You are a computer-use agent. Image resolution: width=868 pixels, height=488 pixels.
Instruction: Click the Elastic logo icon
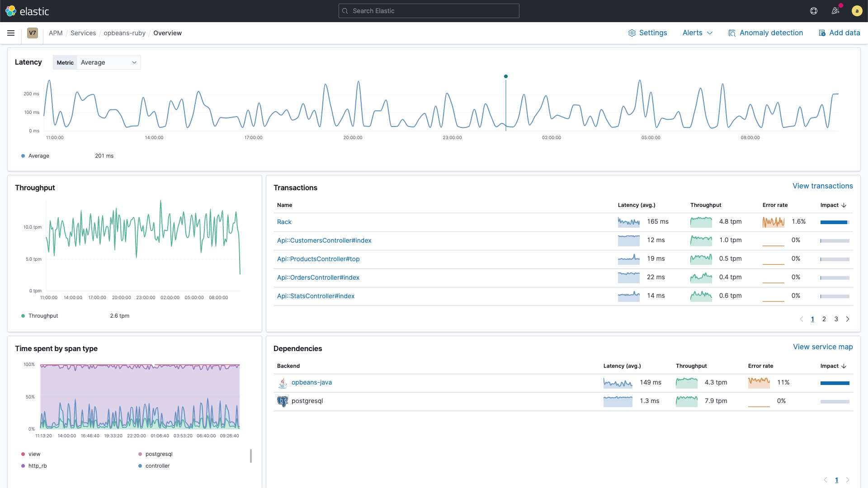[11, 11]
